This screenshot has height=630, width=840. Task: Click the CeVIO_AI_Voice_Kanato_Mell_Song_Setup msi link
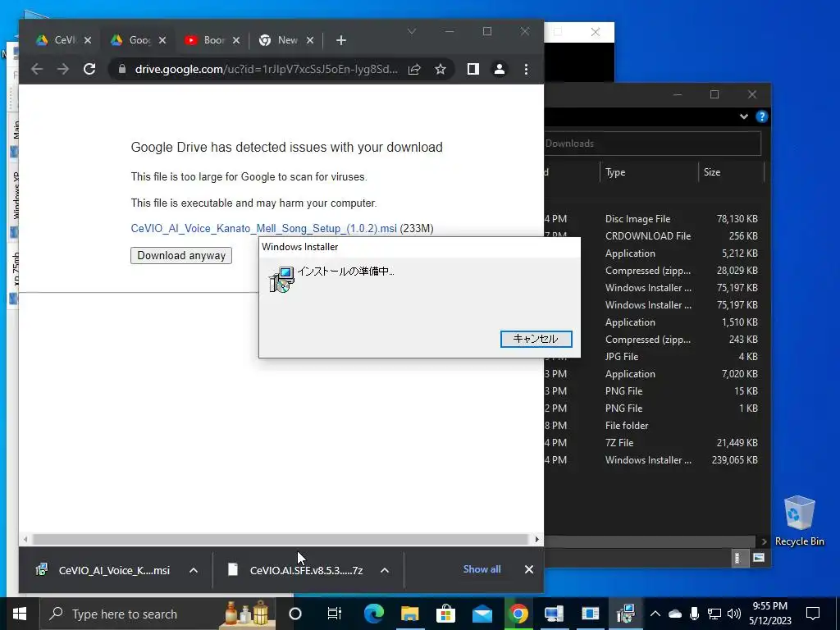263,229
